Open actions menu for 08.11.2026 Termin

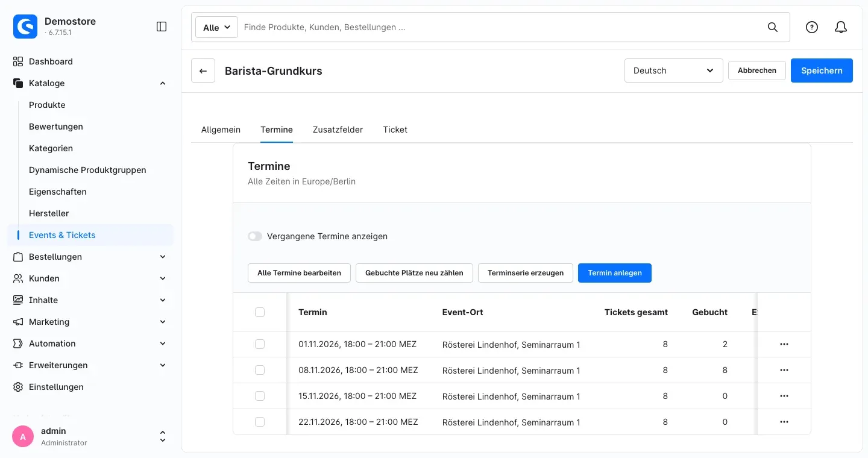tap(784, 370)
